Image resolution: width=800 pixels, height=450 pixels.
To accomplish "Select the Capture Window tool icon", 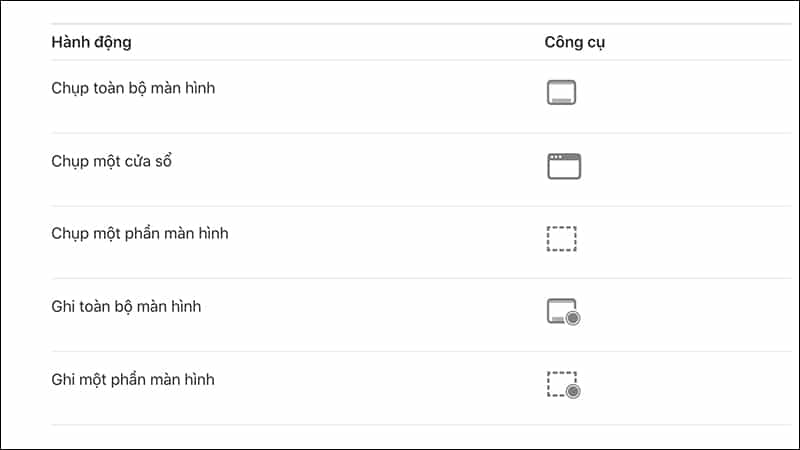I will 564,166.
